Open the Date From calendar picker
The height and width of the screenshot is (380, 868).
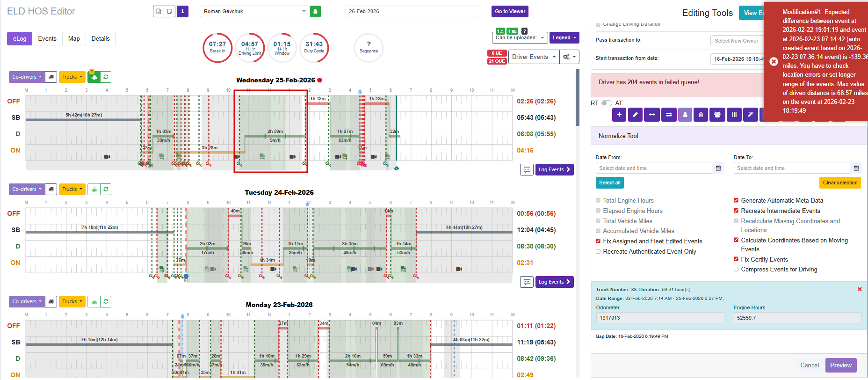[x=718, y=168]
